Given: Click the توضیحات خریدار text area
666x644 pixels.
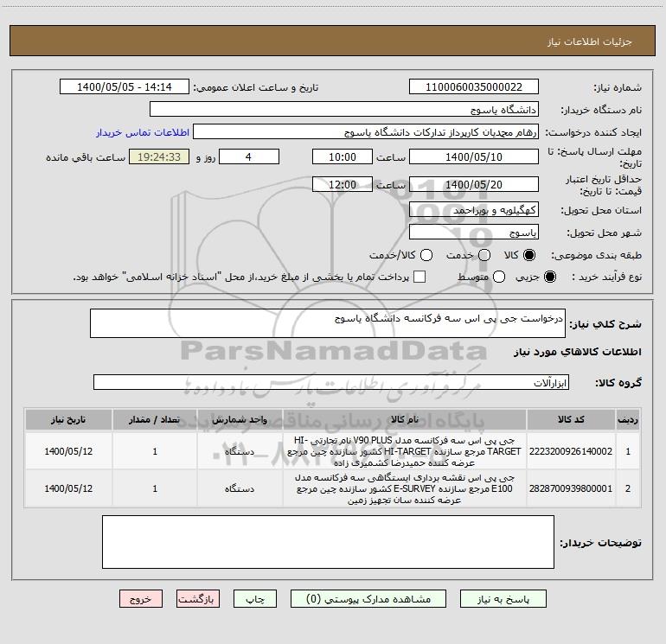Looking at the screenshot, I should pos(328,542).
